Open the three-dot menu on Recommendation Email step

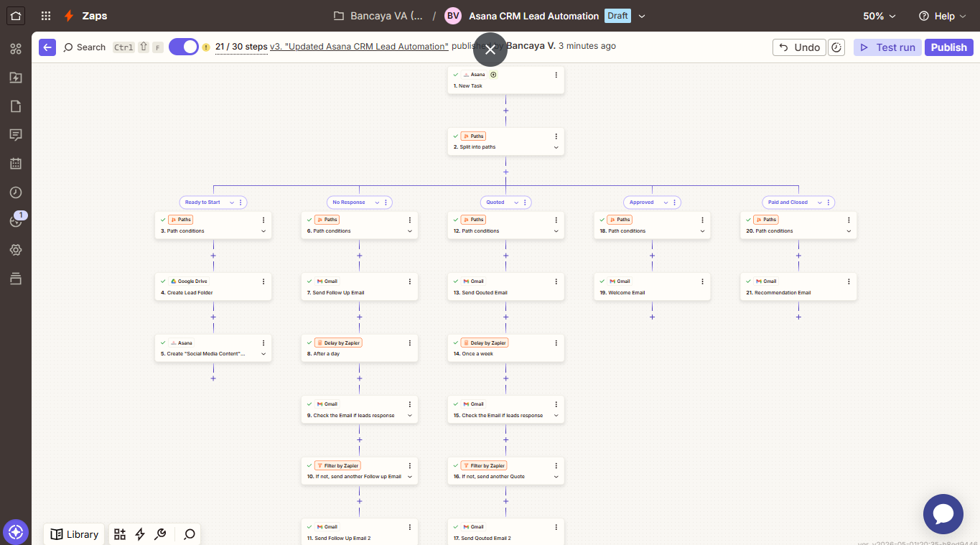[x=849, y=281]
